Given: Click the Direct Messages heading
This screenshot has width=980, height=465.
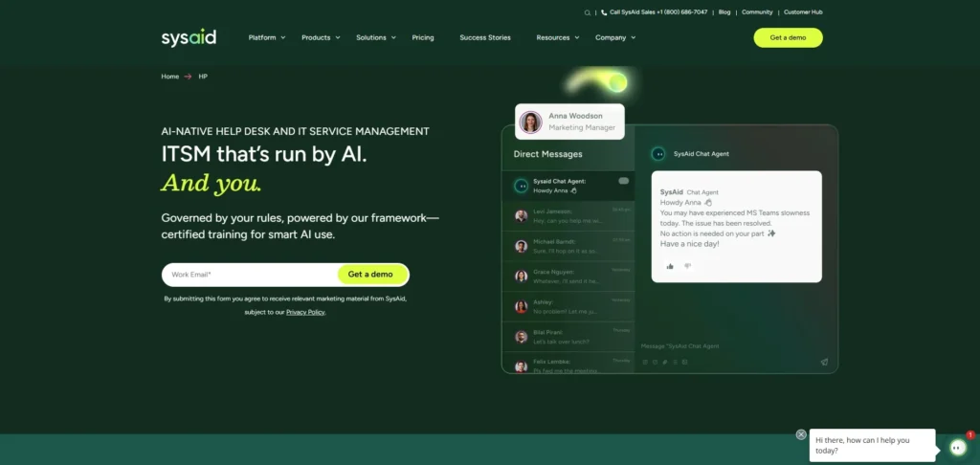Looking at the screenshot, I should click(x=548, y=154).
